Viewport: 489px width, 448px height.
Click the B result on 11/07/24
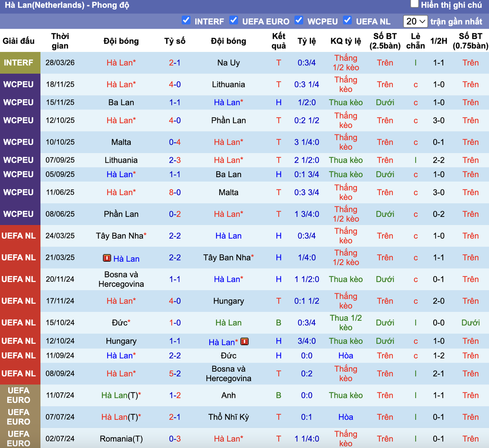coord(279,395)
